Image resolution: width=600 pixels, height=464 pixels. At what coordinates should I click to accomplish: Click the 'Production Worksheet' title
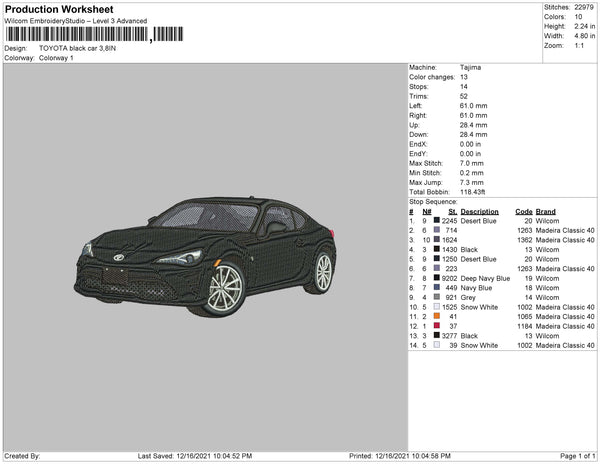(59, 10)
